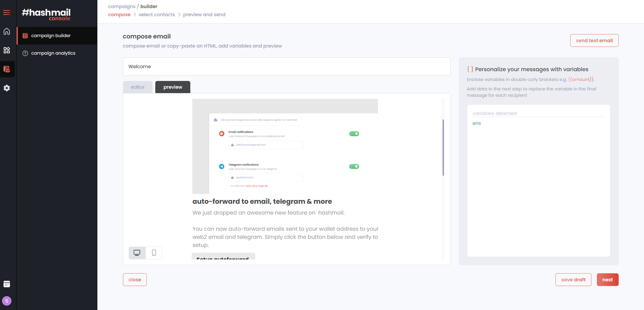Open the hamburger menu icon
The height and width of the screenshot is (310, 644).
coord(7,12)
